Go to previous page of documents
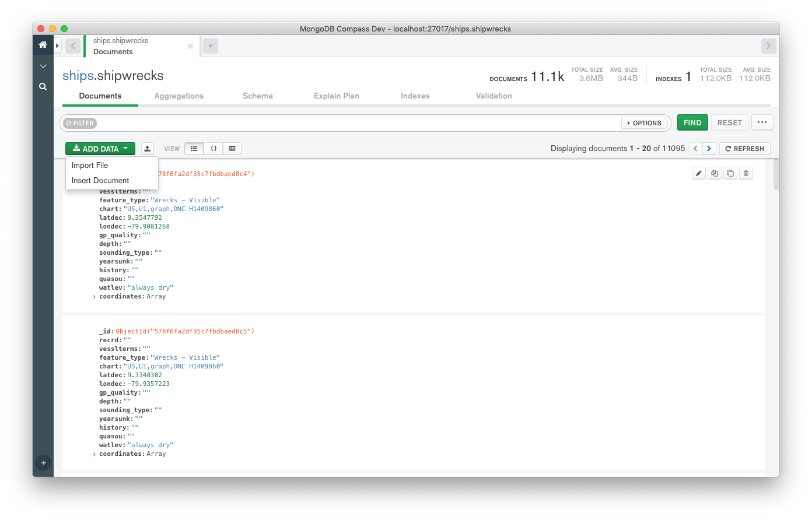Viewport: 812px width, 520px height. (x=695, y=149)
